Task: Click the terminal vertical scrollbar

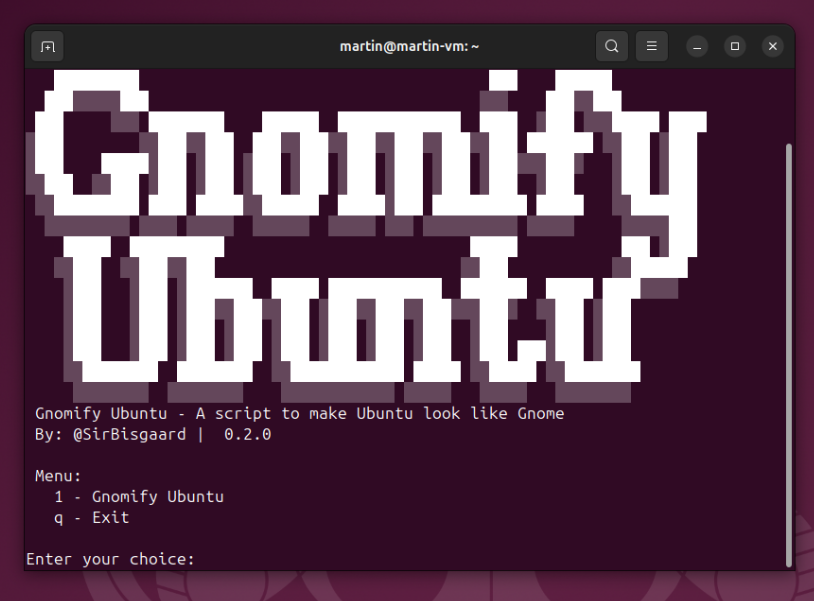Action: 789,355
